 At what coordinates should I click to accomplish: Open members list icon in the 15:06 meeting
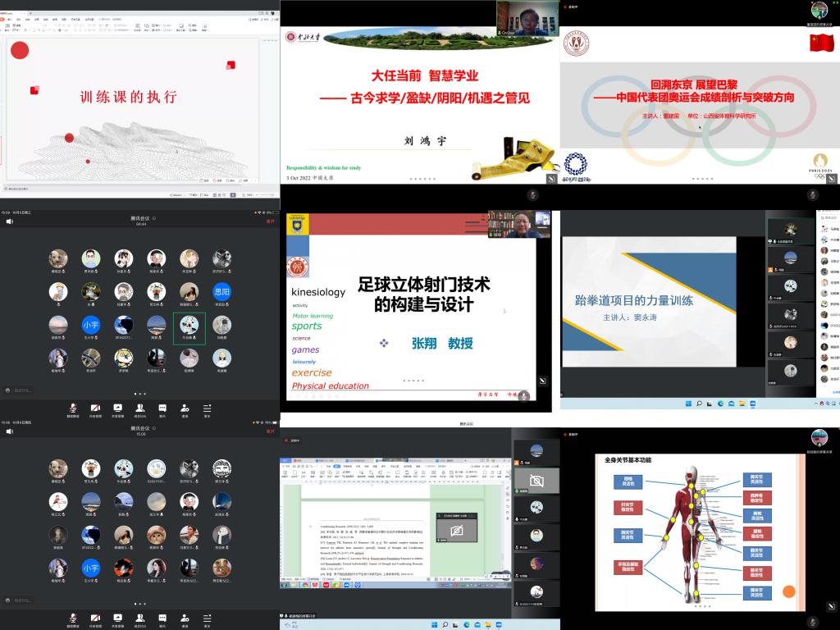click(140, 618)
